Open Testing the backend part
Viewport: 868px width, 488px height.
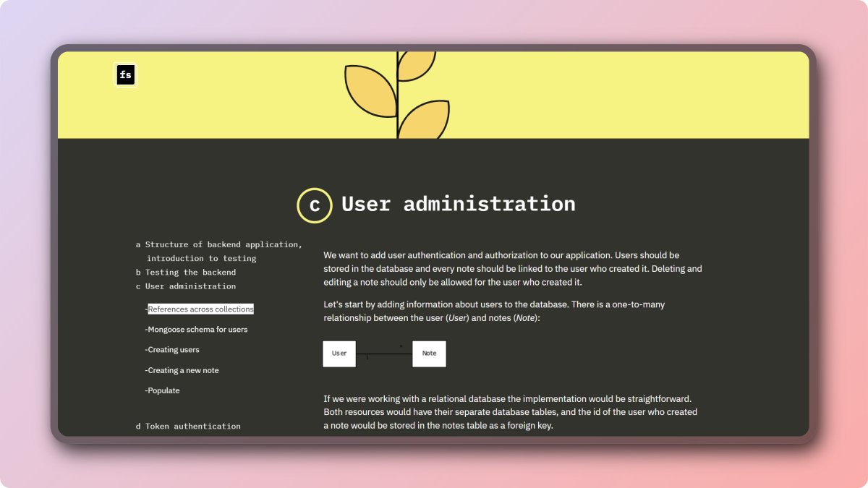pyautogui.click(x=185, y=273)
